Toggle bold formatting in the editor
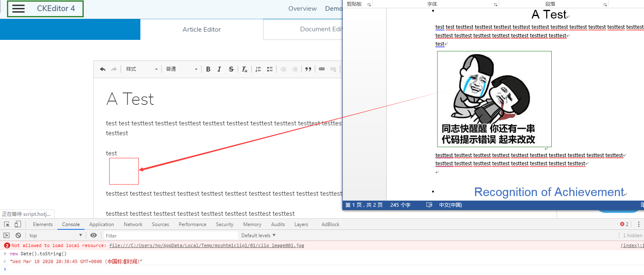This screenshot has height=275, width=644. pos(208,69)
